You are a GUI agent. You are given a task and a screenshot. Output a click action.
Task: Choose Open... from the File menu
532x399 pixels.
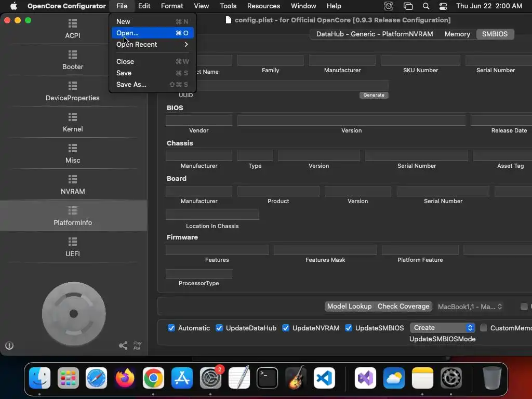(x=152, y=33)
